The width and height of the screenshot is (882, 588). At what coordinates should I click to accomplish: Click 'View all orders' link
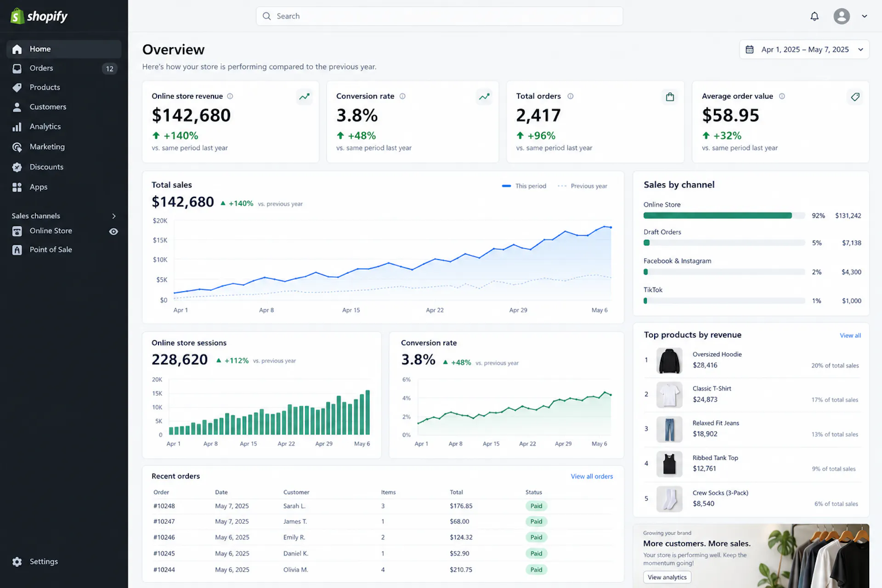tap(592, 476)
